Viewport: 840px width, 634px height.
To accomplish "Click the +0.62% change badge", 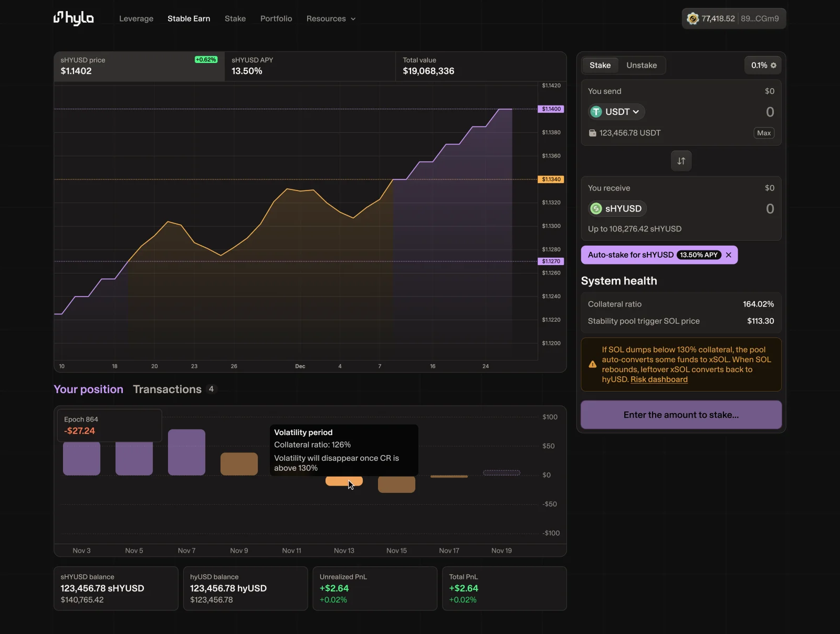I will pos(206,60).
